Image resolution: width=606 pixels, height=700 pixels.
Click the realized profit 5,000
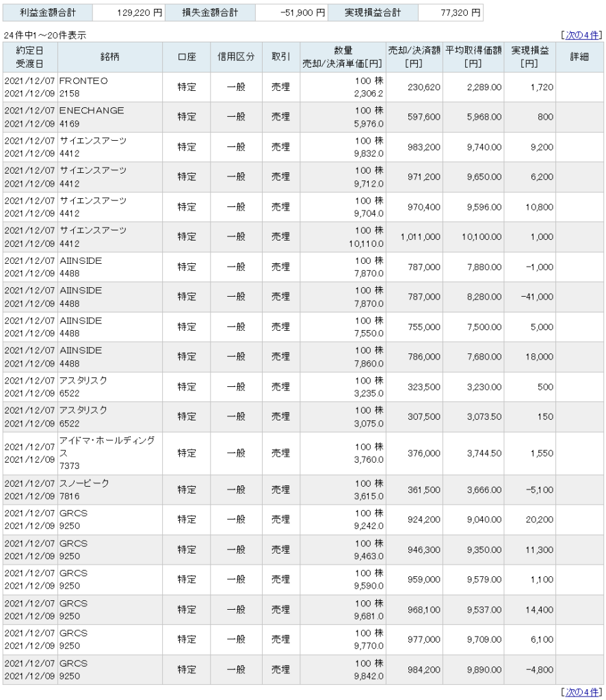pos(542,327)
